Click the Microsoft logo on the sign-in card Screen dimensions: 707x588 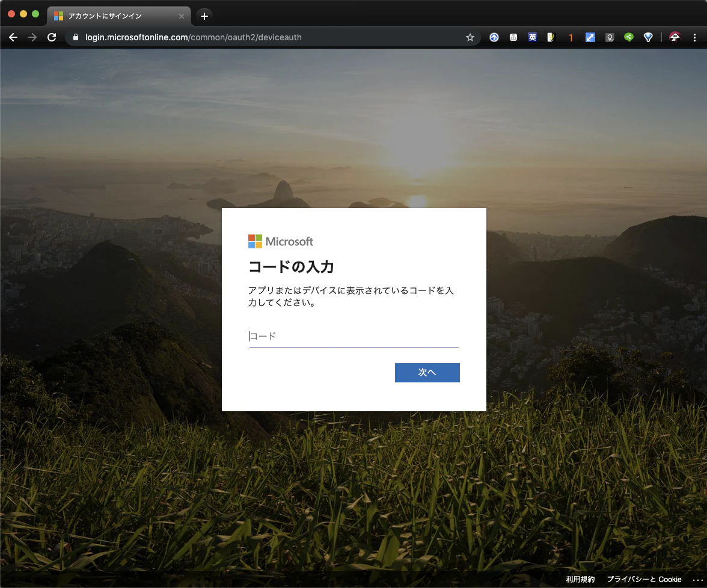280,241
